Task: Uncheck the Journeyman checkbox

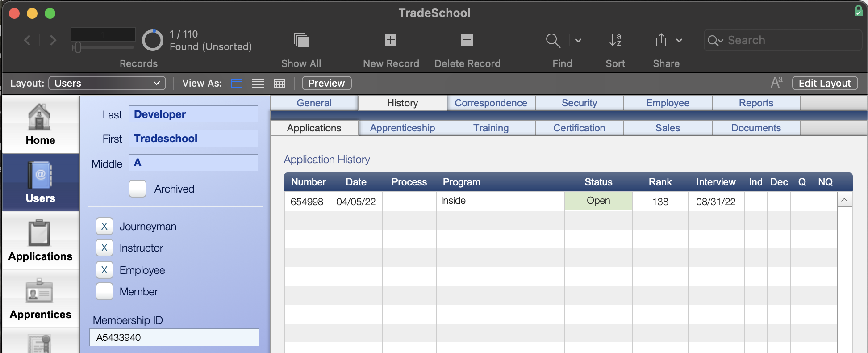Action: [104, 226]
